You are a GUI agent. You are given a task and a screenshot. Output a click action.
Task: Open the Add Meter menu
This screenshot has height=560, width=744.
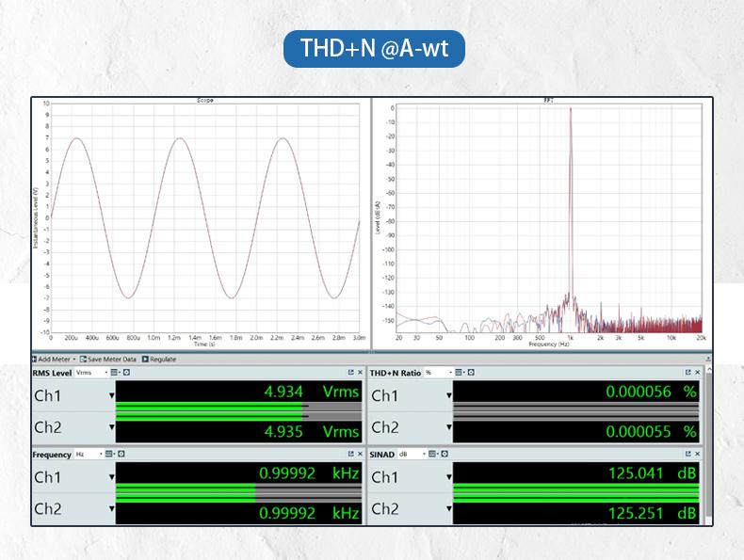coord(55,359)
